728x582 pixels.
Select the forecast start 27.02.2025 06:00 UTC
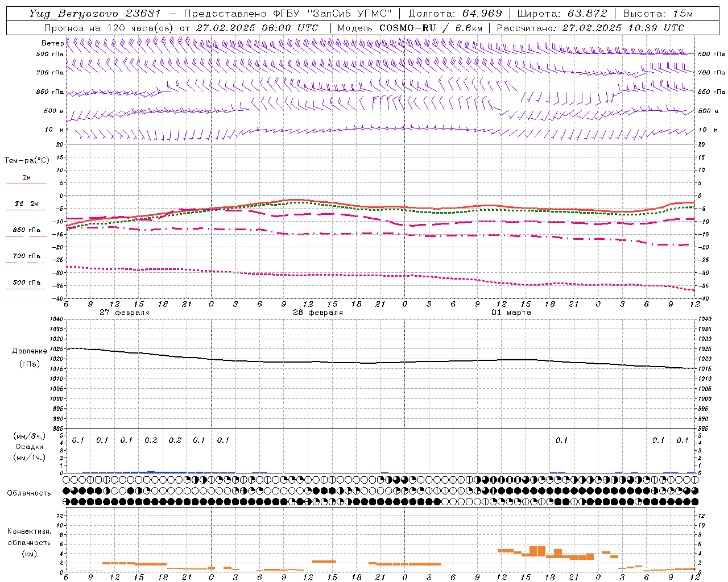(257, 28)
